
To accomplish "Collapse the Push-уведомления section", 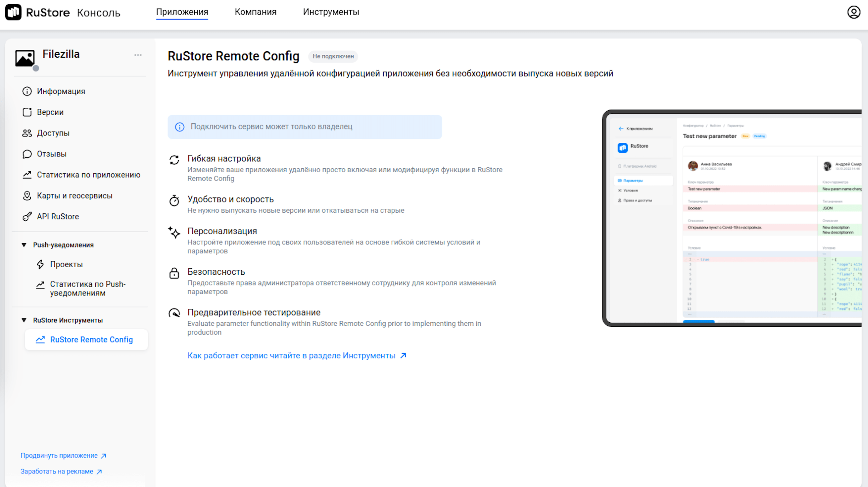I will point(24,245).
